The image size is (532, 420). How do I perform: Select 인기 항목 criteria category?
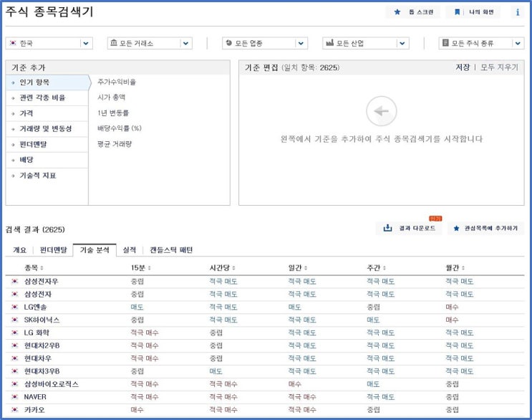pyautogui.click(x=47, y=82)
